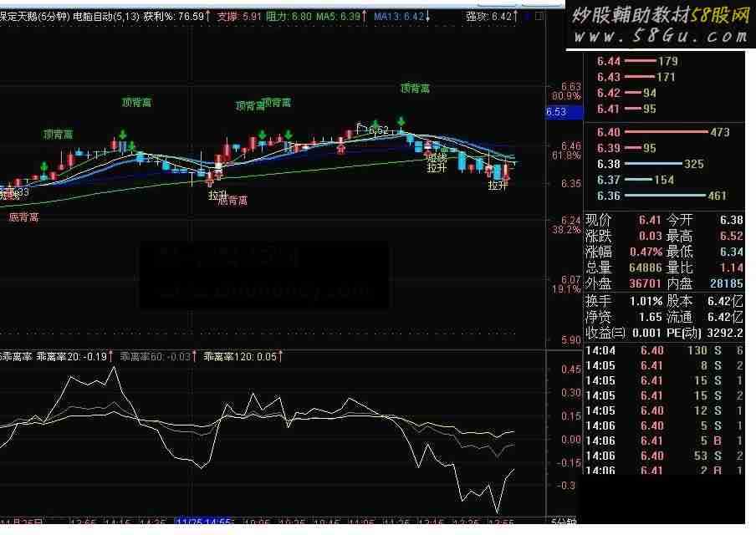Viewport: 756px width, 535px height.
Task: Select the 保定天鹅(5分钟) chart title
Action: click(x=35, y=17)
